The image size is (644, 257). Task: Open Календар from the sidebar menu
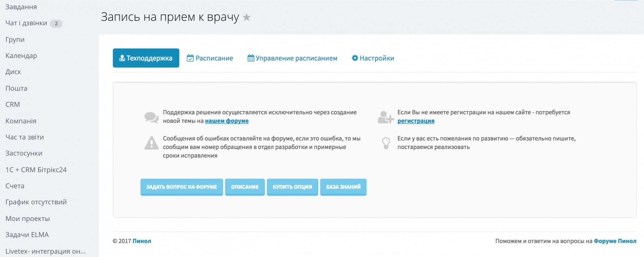click(21, 56)
